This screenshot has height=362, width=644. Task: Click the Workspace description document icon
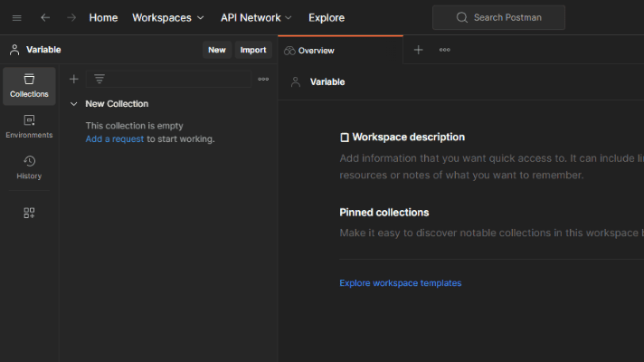click(345, 138)
